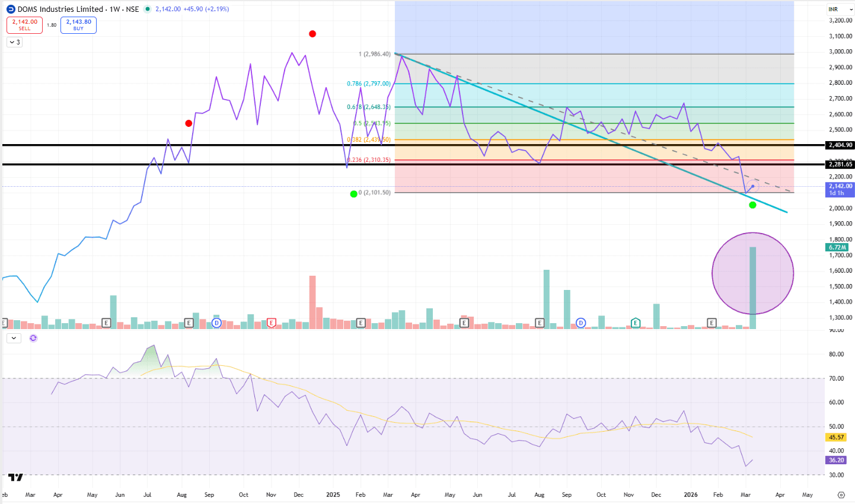Open the earnings marker near June 2024
The height and width of the screenshot is (504, 855).
107,323
